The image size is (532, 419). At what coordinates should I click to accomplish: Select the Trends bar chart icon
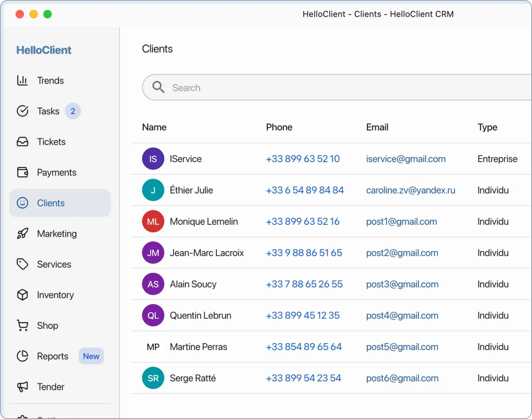coord(23,80)
